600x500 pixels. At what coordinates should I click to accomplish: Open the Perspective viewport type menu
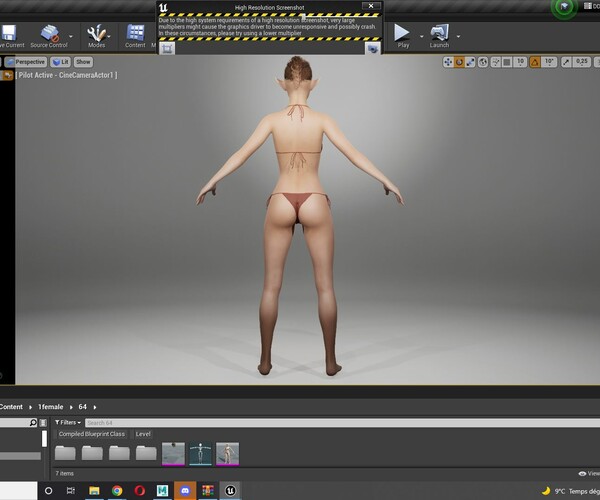26,62
